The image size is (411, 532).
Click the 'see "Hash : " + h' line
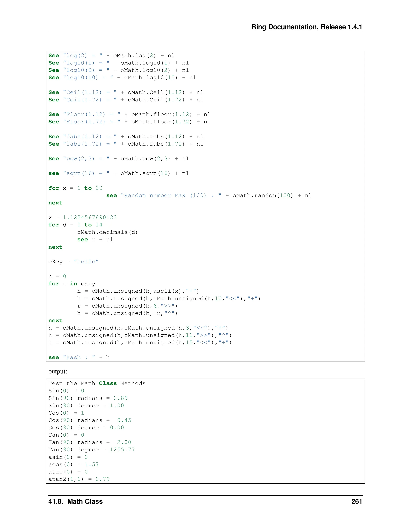(79, 357)
